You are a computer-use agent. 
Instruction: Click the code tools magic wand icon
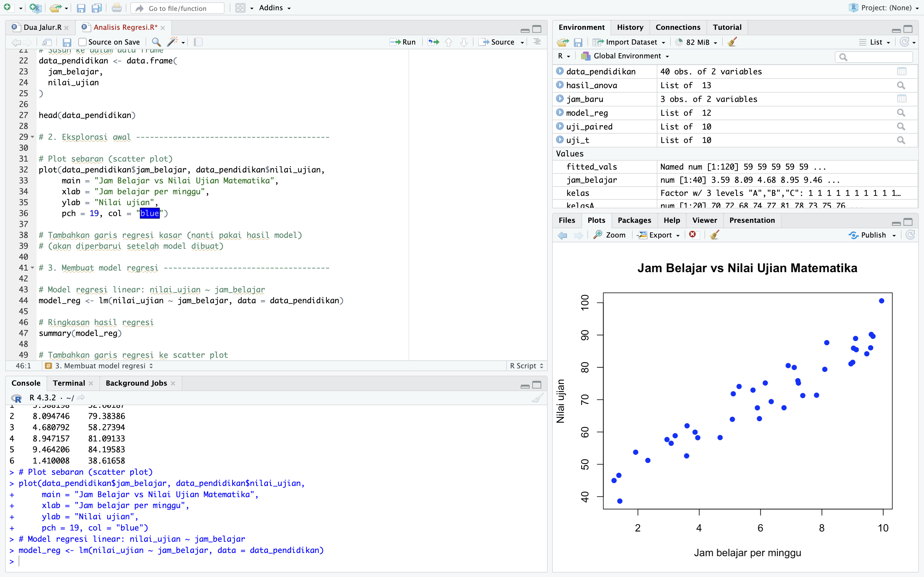click(x=173, y=42)
